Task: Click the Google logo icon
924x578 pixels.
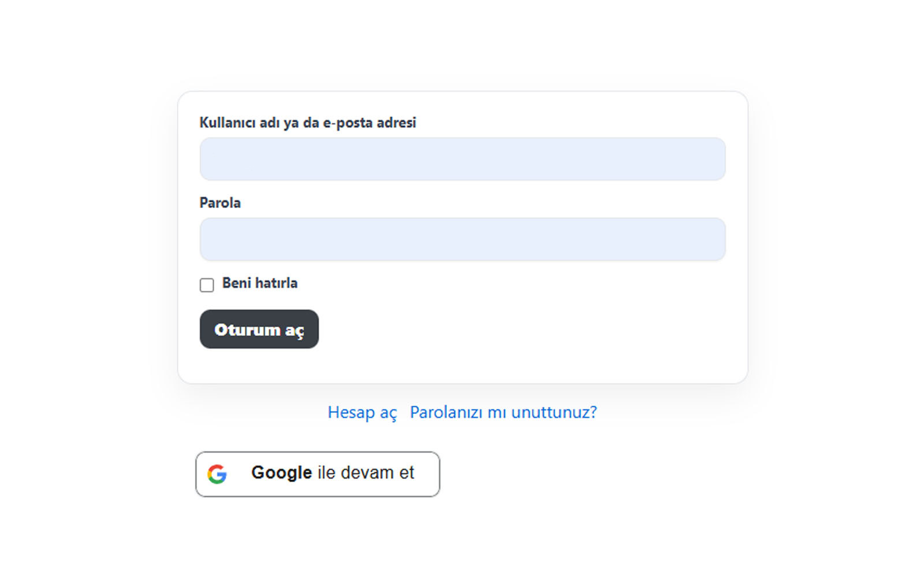Action: coord(217,474)
